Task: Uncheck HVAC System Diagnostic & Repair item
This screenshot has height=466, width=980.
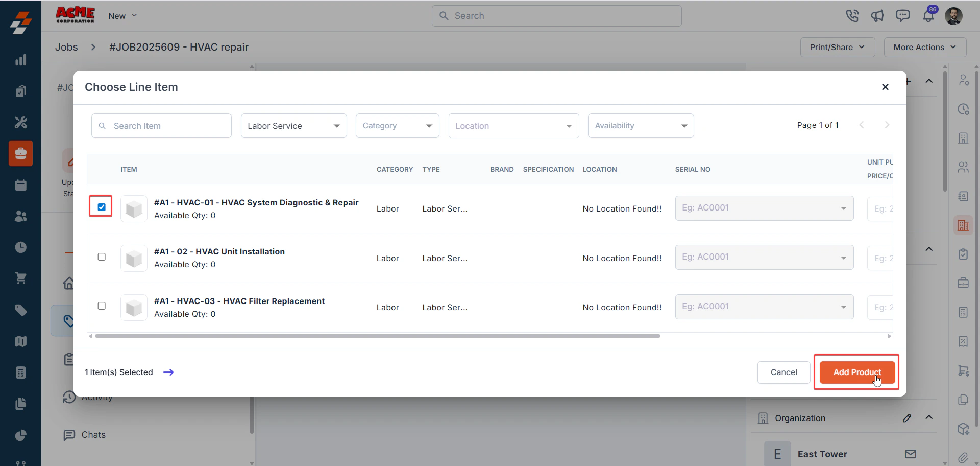Action: (102, 207)
